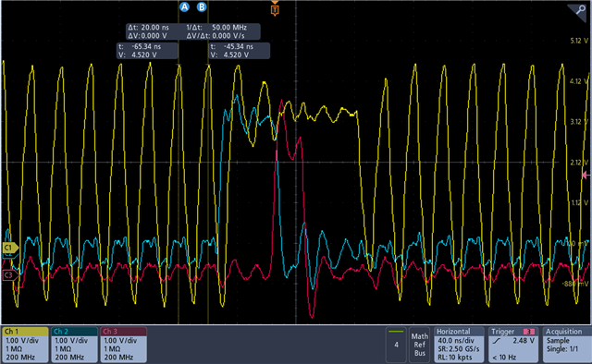Click the cursor delta readout box
Screen dimensions: 592x364
click(193, 31)
